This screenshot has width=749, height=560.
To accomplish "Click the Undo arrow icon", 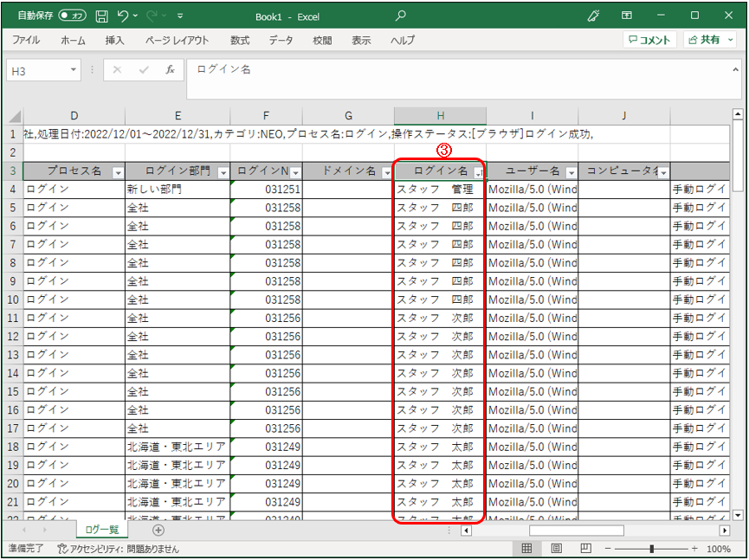I will pyautogui.click(x=123, y=16).
